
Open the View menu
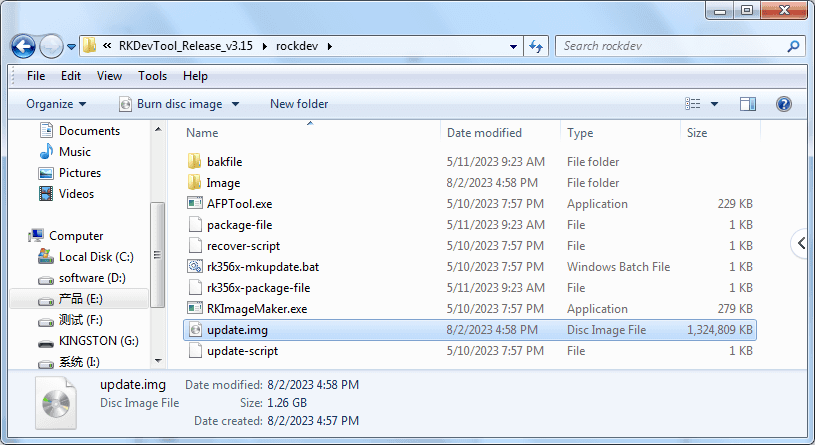[x=109, y=76]
